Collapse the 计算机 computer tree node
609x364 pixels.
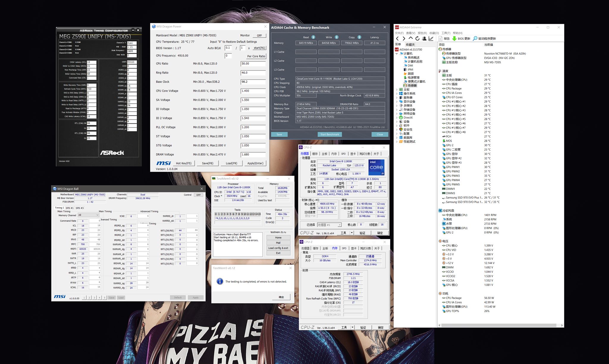point(396,54)
